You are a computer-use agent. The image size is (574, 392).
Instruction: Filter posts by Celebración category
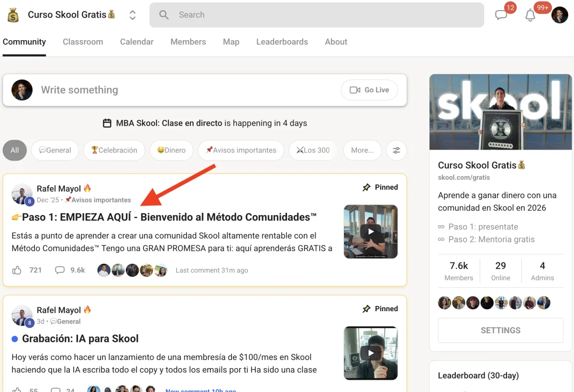[x=114, y=150]
